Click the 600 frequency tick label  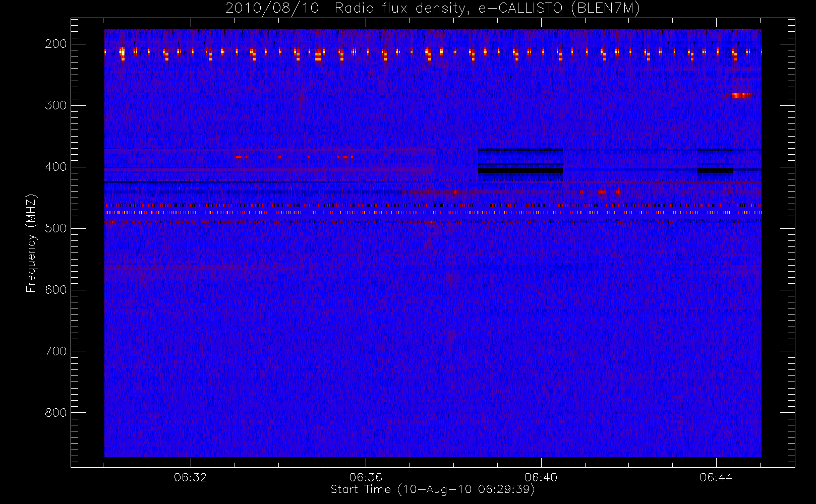(x=55, y=290)
